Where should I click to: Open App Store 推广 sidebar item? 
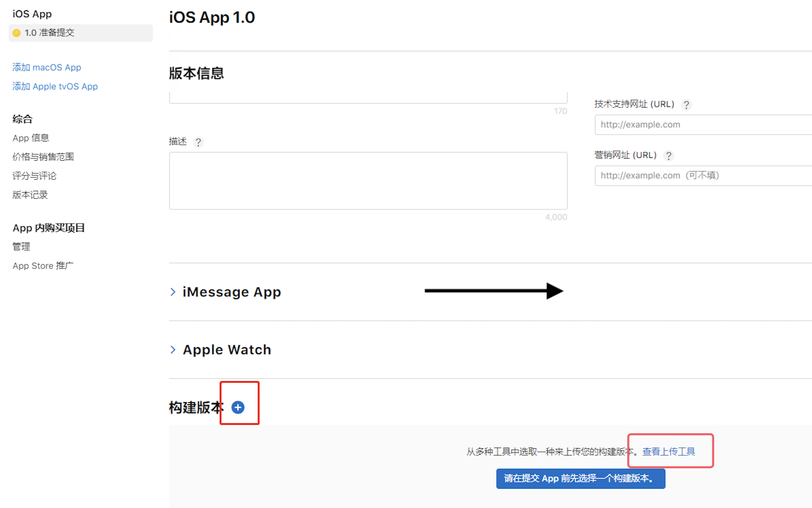pos(43,266)
